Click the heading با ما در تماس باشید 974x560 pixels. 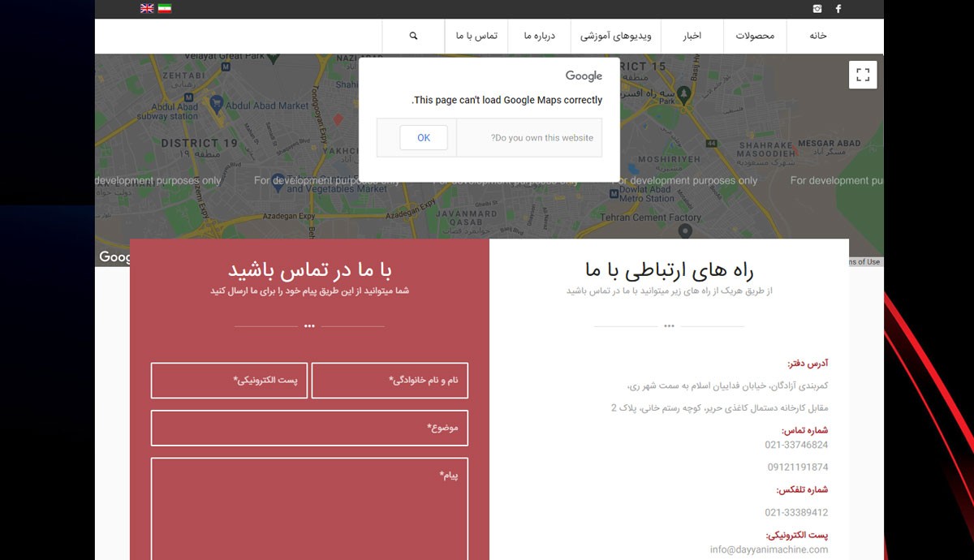point(309,269)
